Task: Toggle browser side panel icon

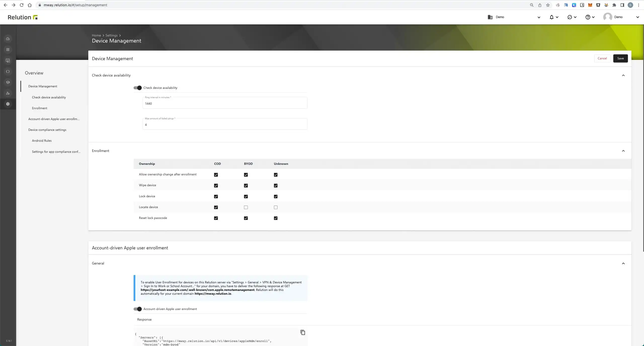Action: (622, 5)
